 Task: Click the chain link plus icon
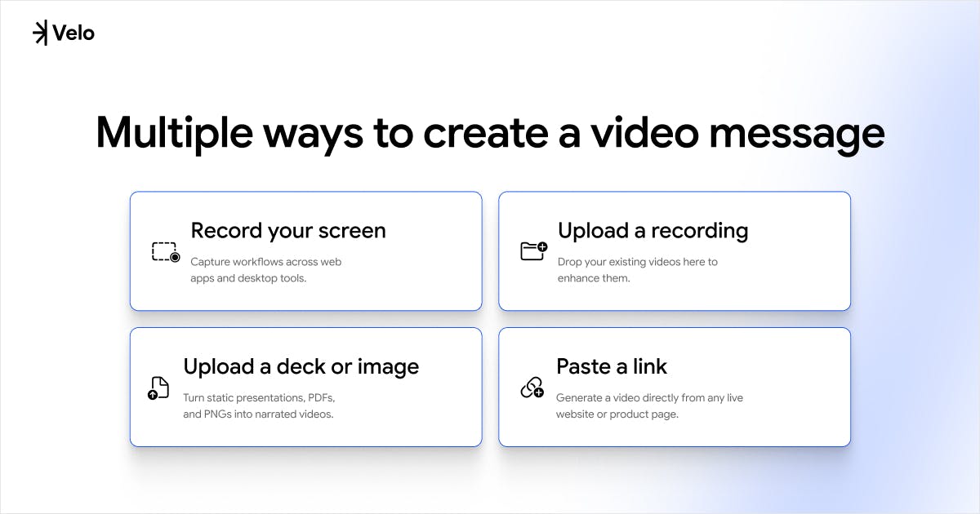pos(532,388)
